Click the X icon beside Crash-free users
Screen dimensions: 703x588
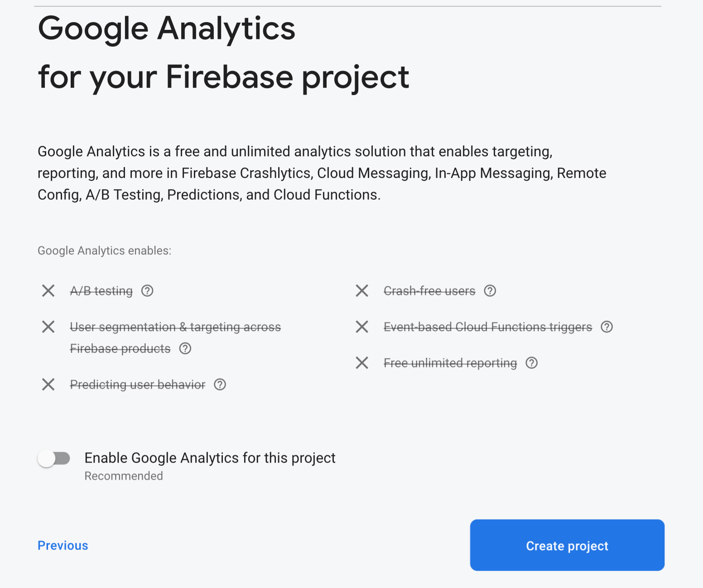point(362,291)
